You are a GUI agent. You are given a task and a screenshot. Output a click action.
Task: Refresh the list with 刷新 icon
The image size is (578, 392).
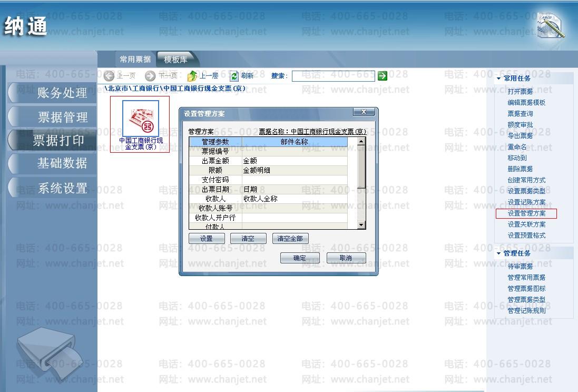[x=234, y=76]
